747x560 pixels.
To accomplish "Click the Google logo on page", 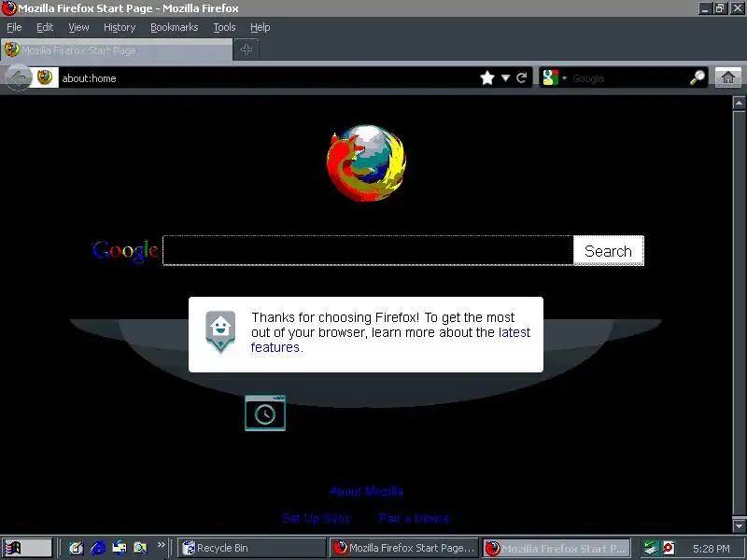I will [125, 251].
